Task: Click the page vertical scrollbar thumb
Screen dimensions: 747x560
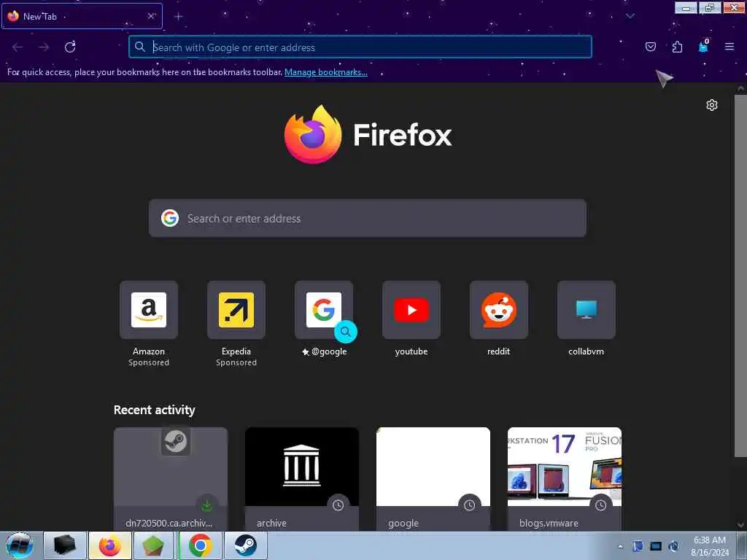Action: point(740,275)
